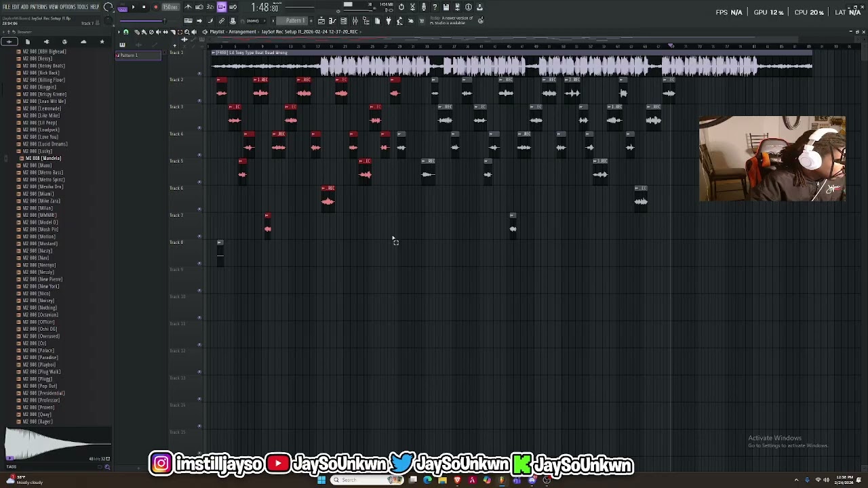Screen dimensions: 868x488
Task: Click the project info icon
Action: tap(468, 7)
